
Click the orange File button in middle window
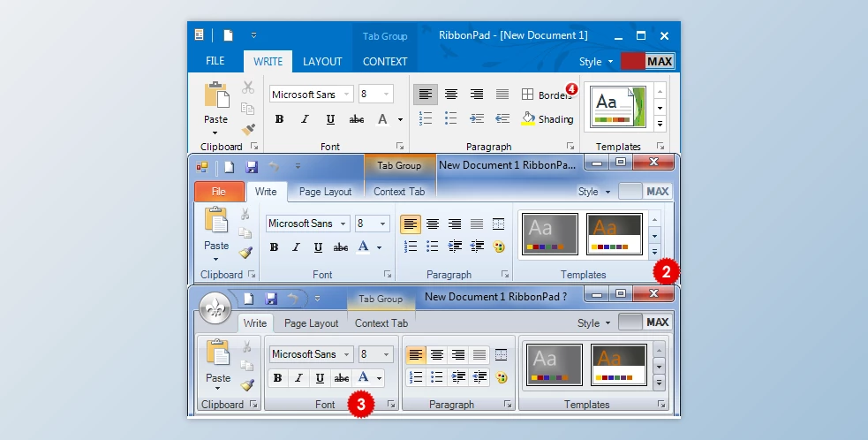pos(218,192)
